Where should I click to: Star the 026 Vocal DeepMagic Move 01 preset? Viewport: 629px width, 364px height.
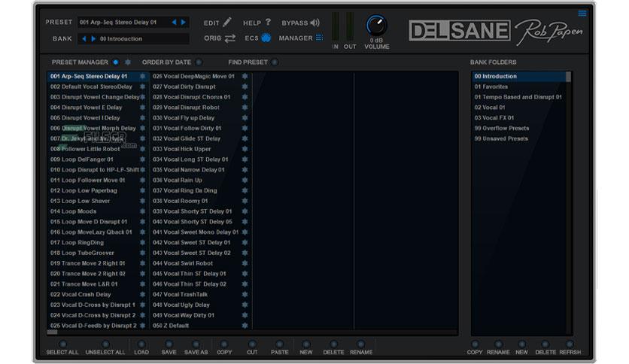[x=245, y=76]
